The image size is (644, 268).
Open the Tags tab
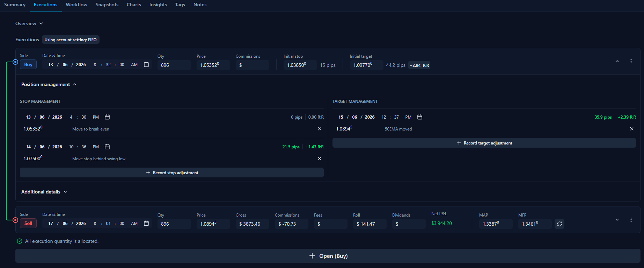pyautogui.click(x=180, y=5)
